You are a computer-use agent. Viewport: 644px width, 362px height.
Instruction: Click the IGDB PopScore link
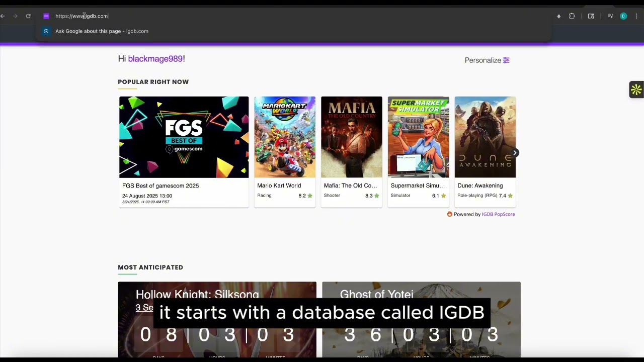pos(498,214)
